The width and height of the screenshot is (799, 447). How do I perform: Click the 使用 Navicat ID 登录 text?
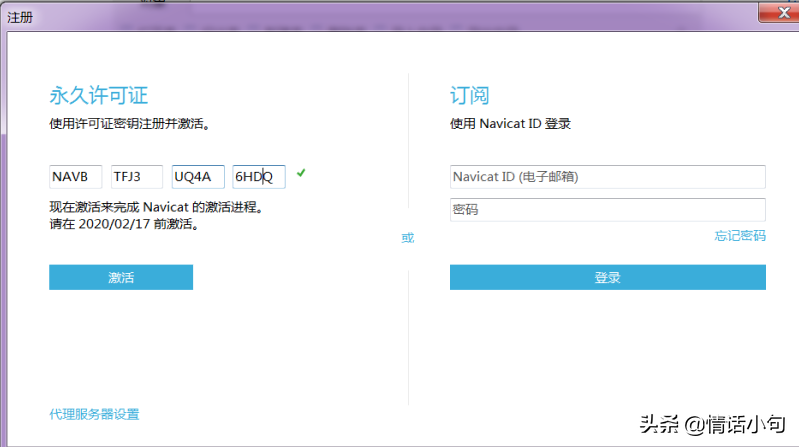pyautogui.click(x=510, y=124)
